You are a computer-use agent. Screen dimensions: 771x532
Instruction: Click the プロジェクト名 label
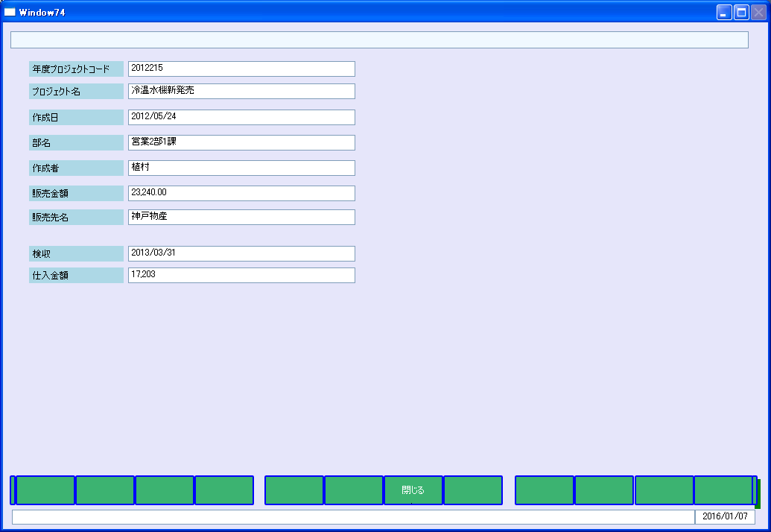click(76, 91)
